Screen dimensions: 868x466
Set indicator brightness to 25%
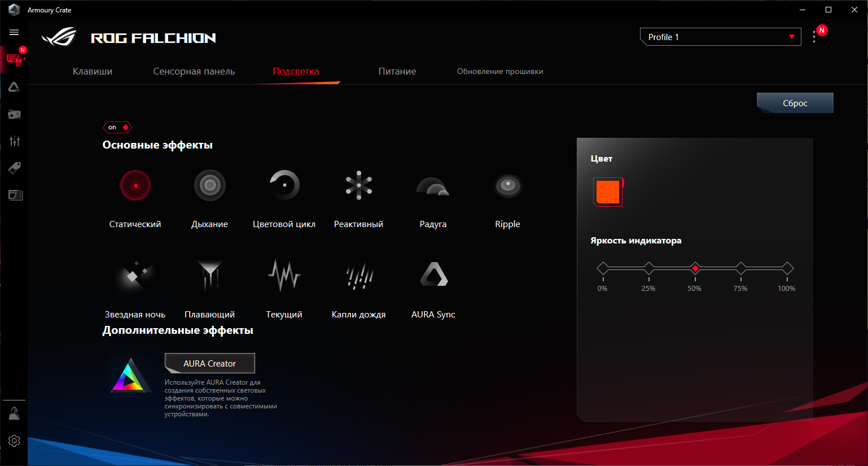(x=649, y=268)
